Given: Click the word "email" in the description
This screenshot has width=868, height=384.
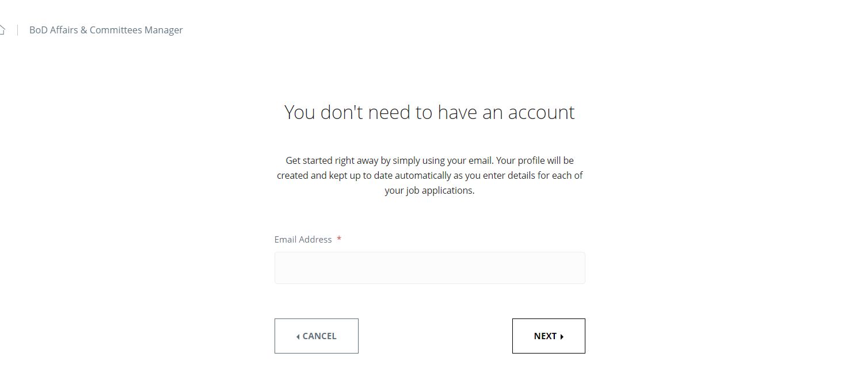Looking at the screenshot, I should coord(479,160).
